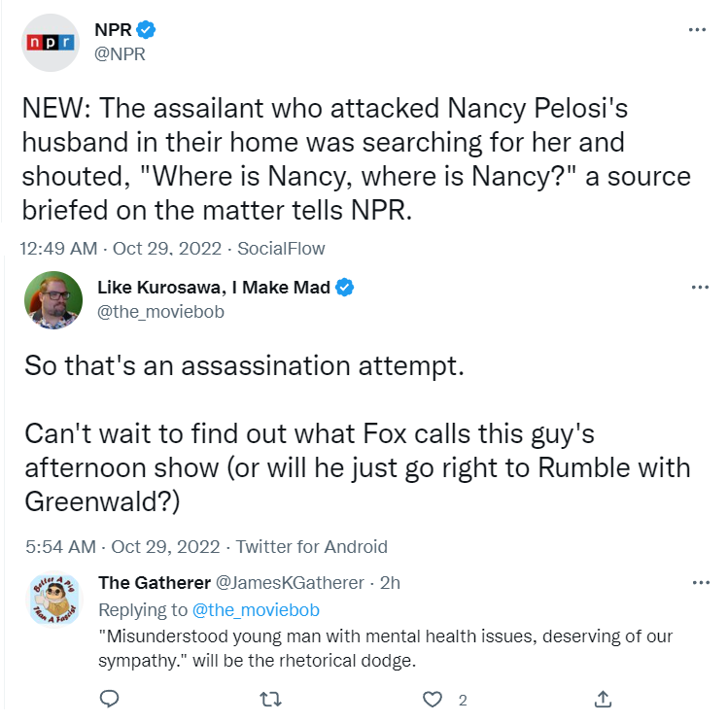Open the @NPR handle link
728x722 pixels.
point(121,53)
